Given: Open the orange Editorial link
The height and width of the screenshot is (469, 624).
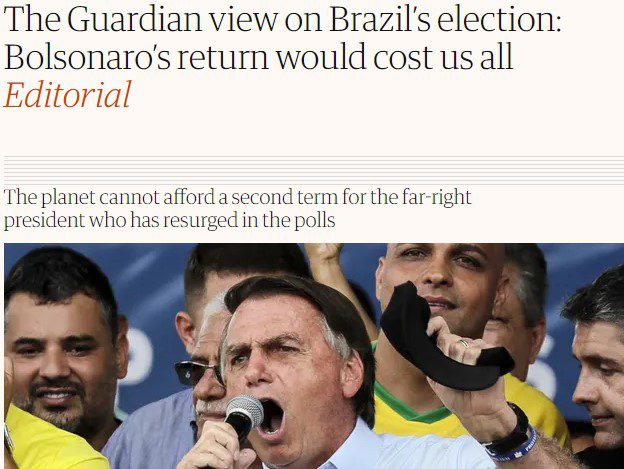Looking at the screenshot, I should (67, 95).
